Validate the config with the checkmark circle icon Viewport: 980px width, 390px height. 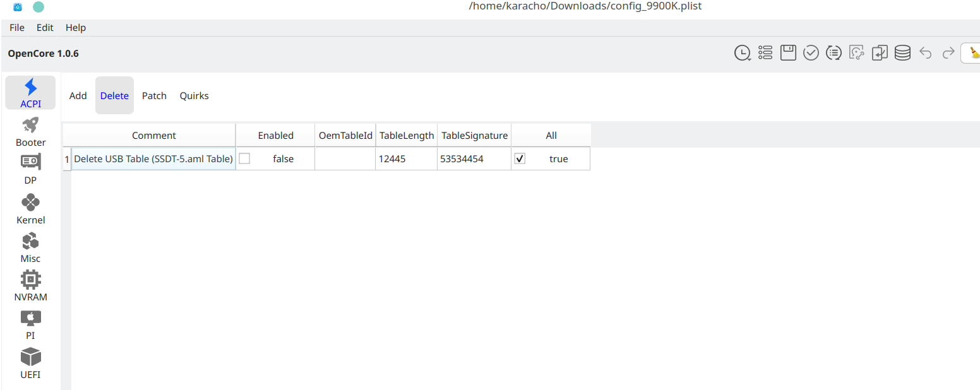pyautogui.click(x=811, y=53)
